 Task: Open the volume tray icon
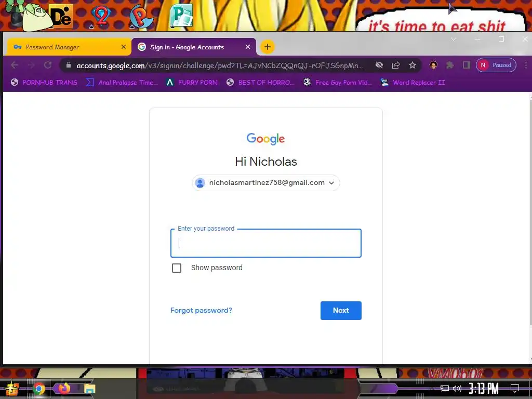(x=457, y=389)
